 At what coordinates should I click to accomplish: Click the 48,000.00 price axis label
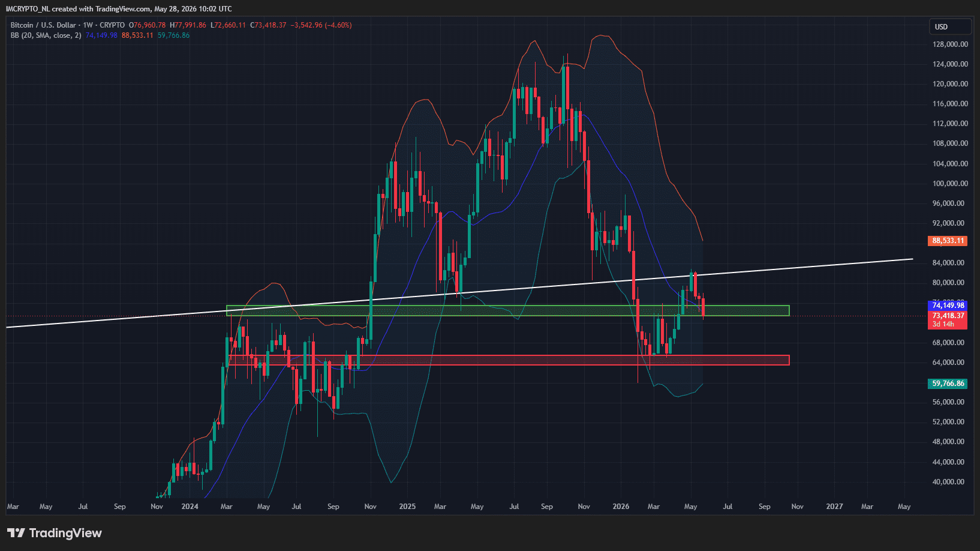tap(948, 442)
